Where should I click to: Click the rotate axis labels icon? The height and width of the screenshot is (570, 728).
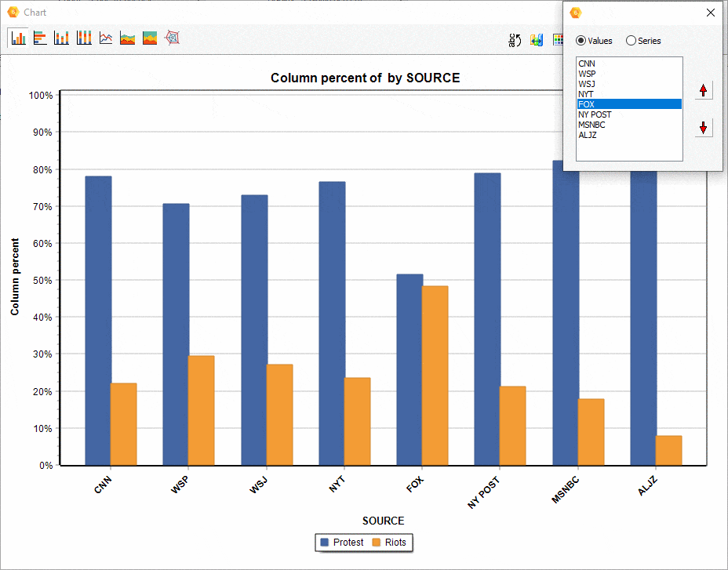click(515, 39)
